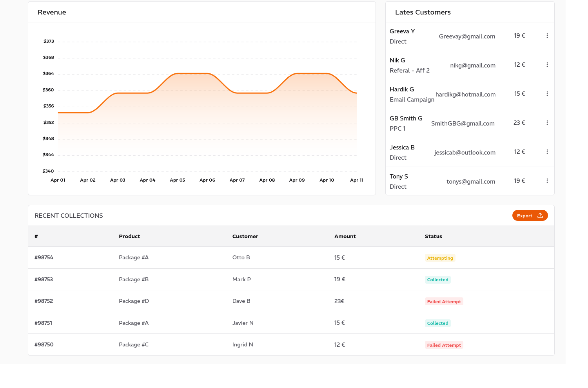Open the options menu for GB Smith G

click(x=547, y=123)
